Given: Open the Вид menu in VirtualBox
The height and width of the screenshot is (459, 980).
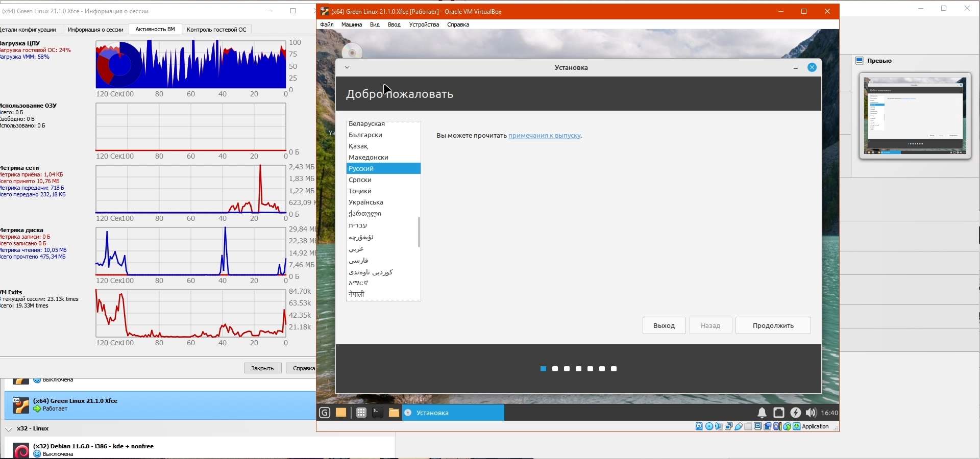Looking at the screenshot, I should pyautogui.click(x=375, y=24).
